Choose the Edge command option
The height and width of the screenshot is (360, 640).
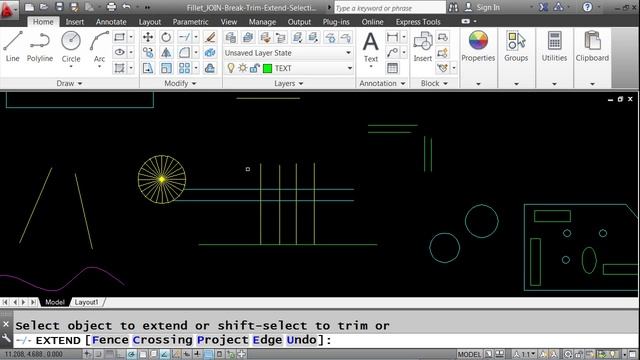coord(267,340)
